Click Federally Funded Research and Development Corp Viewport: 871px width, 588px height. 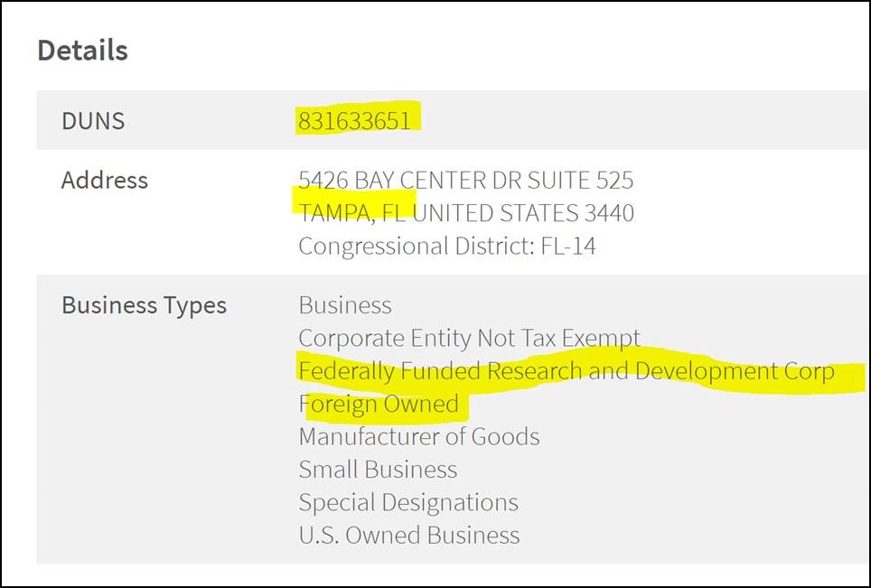point(566,371)
